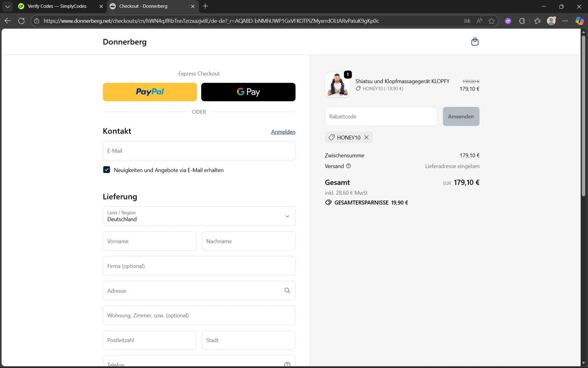Reload the checkout page
The image size is (588, 368).
click(x=22, y=21)
